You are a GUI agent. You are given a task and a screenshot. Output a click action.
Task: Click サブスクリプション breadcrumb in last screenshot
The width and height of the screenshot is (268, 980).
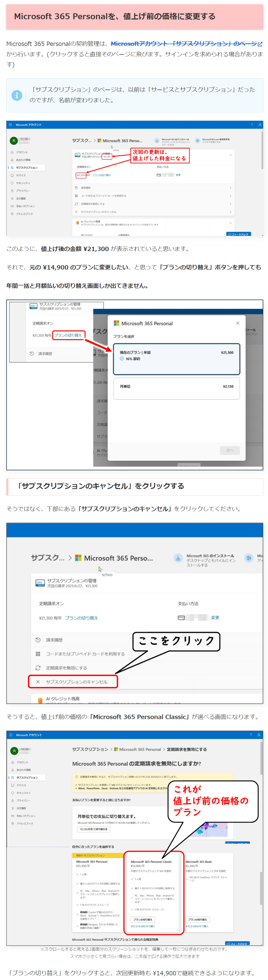click(90, 749)
